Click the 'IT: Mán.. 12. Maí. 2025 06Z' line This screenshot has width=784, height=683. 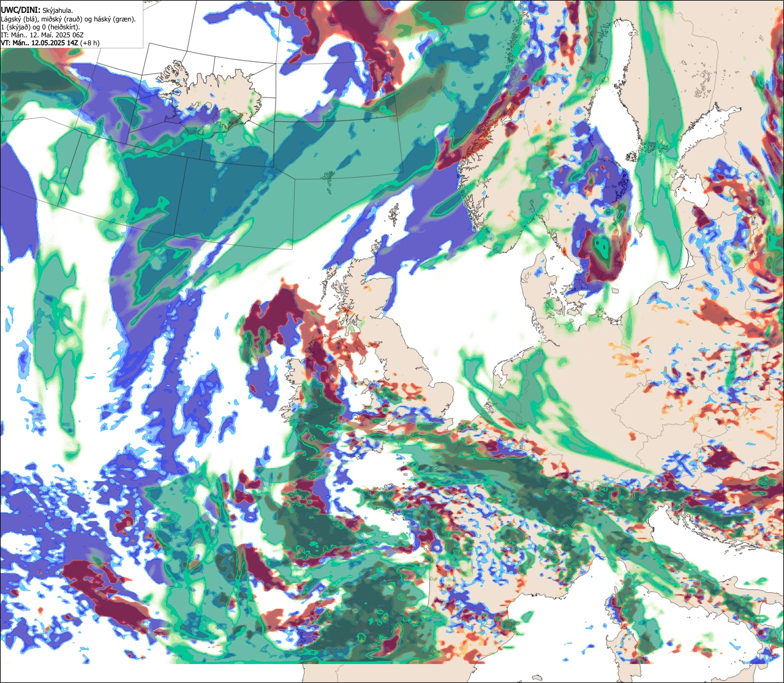[x=42, y=35]
